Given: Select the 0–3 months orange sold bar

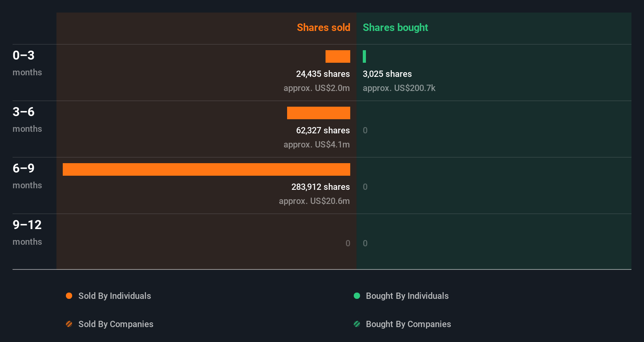Looking at the screenshot, I should tap(338, 56).
